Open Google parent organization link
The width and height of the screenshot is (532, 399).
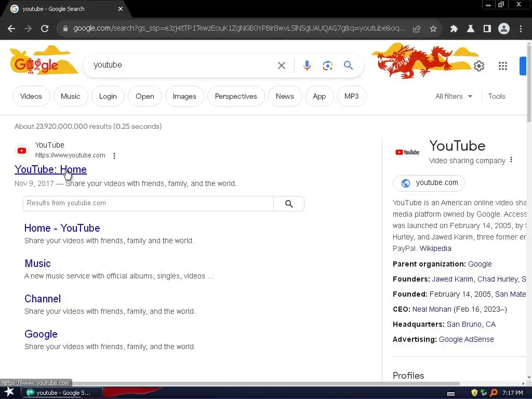click(480, 264)
